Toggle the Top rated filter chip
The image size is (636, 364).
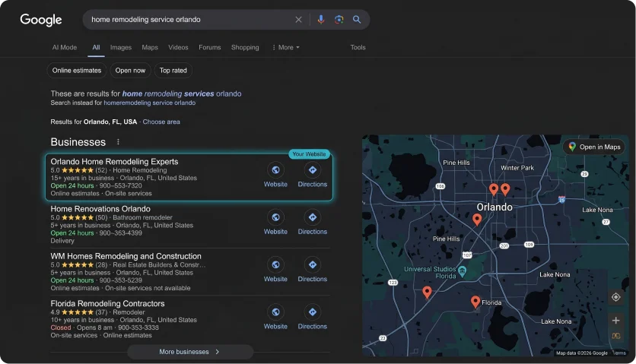[173, 71]
